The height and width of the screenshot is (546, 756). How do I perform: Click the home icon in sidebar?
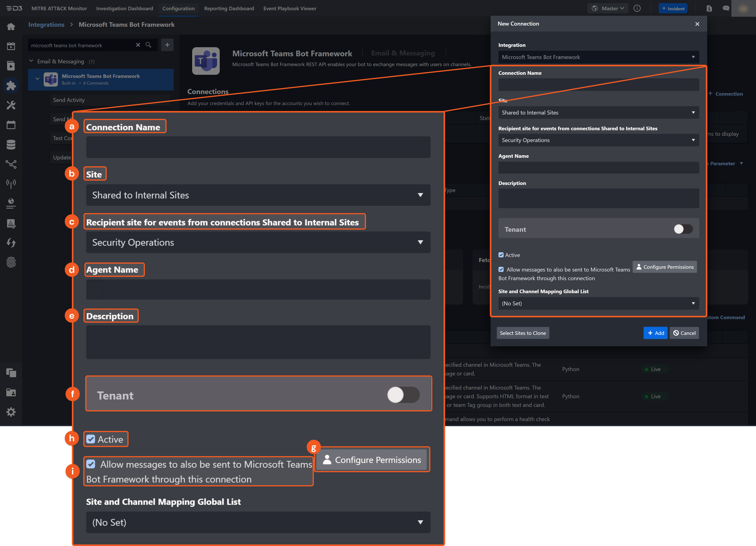tap(11, 27)
